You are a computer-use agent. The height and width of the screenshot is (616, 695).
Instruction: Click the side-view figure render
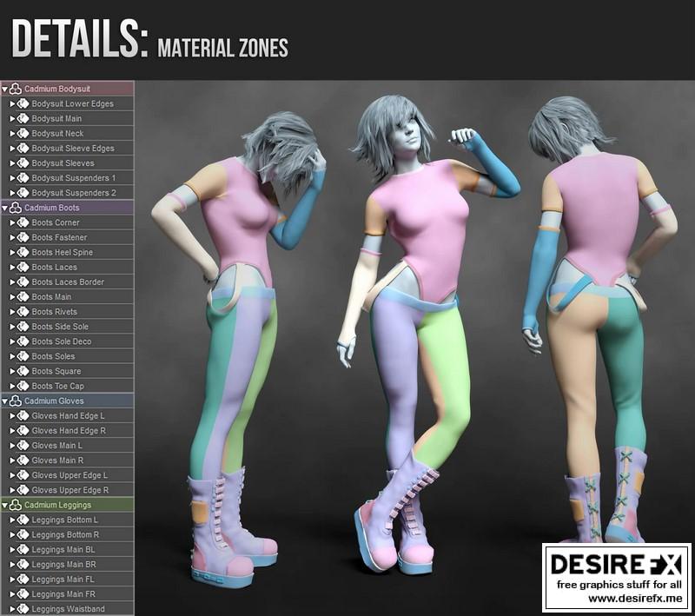(238, 349)
